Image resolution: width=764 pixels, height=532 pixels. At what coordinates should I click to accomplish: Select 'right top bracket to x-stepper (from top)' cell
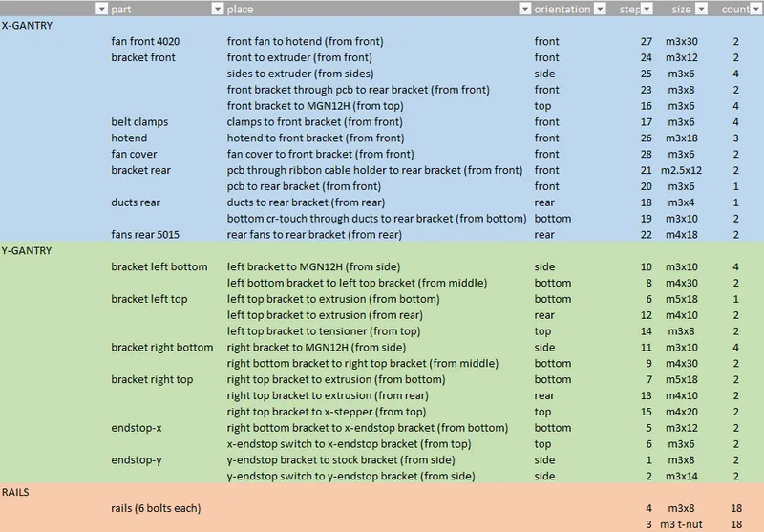327,412
